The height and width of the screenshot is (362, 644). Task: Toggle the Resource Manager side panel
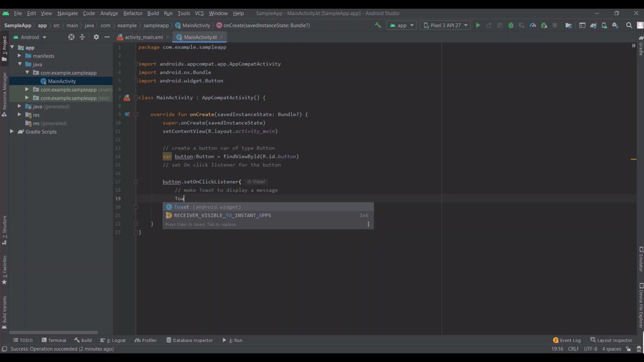coord(5,95)
